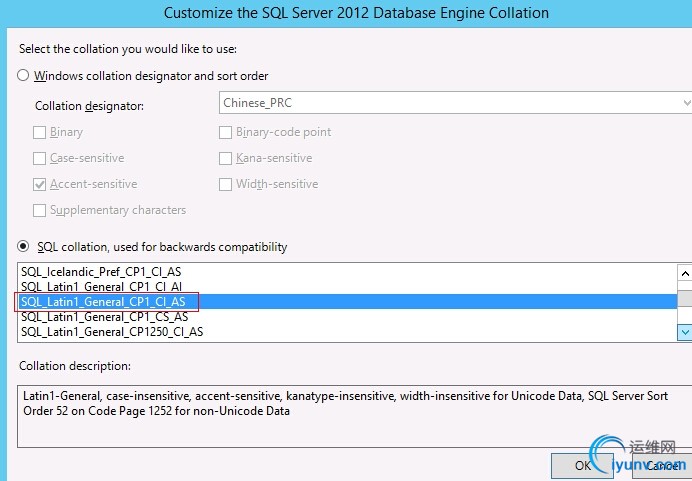This screenshot has height=481, width=692.
Task: Select the highlighted SQL_Latin1_General_CP1_CI_AS entry
Action: [103, 301]
